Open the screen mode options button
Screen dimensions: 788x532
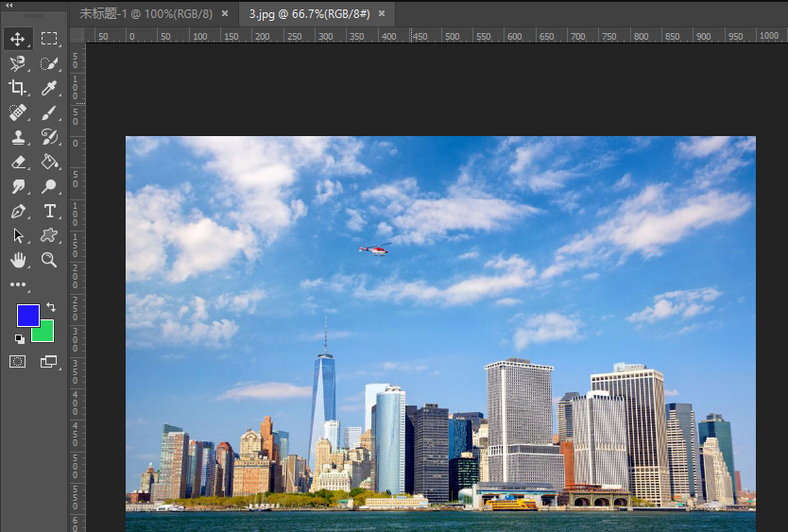(x=48, y=361)
